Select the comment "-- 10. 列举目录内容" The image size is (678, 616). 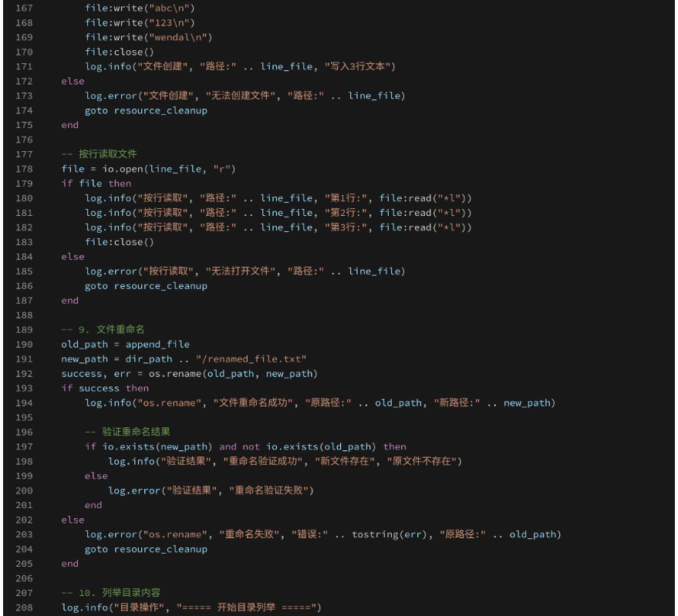(111, 593)
